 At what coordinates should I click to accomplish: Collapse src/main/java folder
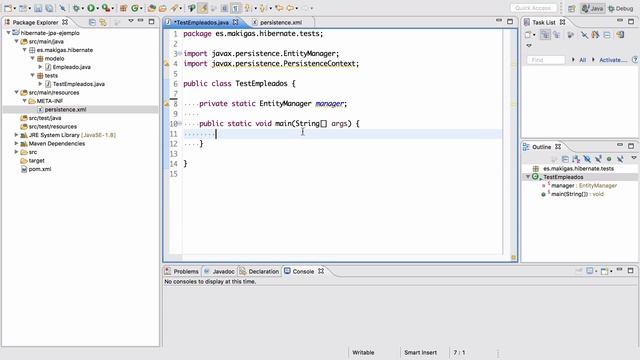pos(16,41)
